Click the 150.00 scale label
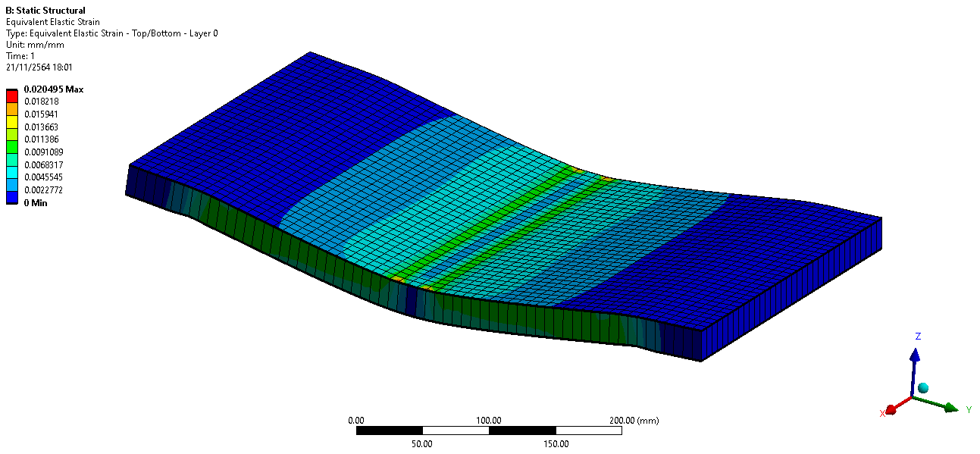The image size is (980, 454). click(x=555, y=444)
